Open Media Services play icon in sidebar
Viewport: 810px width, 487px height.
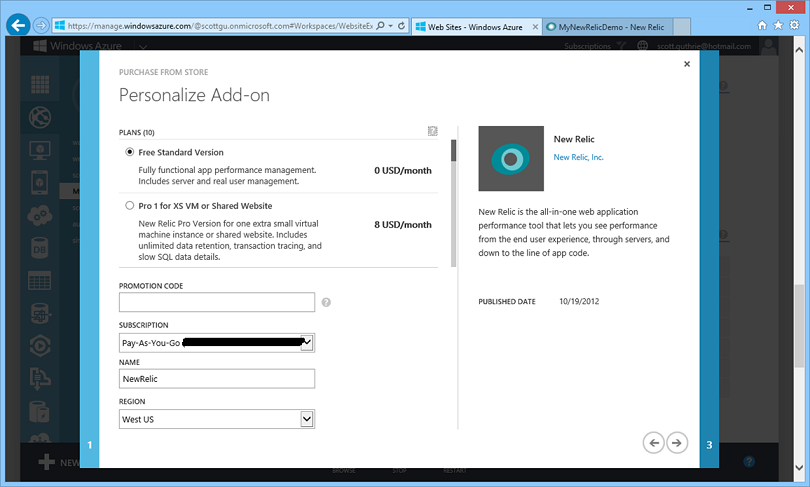tap(40, 346)
